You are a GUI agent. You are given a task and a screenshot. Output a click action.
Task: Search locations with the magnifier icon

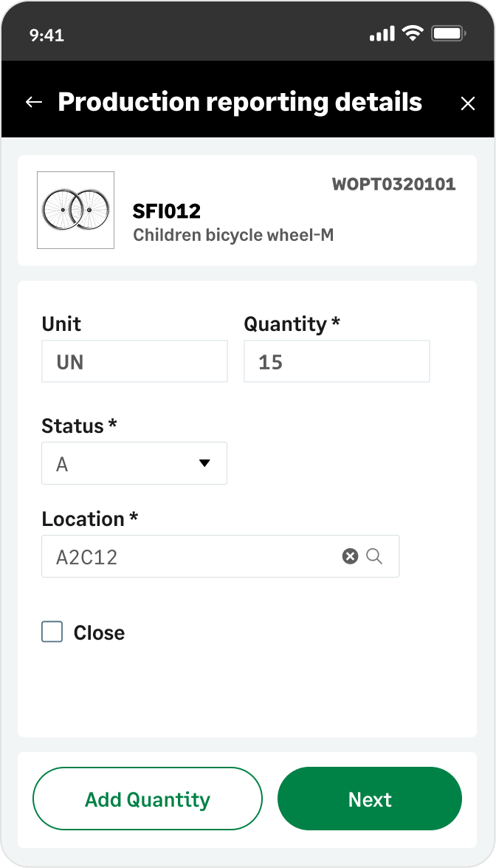tap(374, 556)
